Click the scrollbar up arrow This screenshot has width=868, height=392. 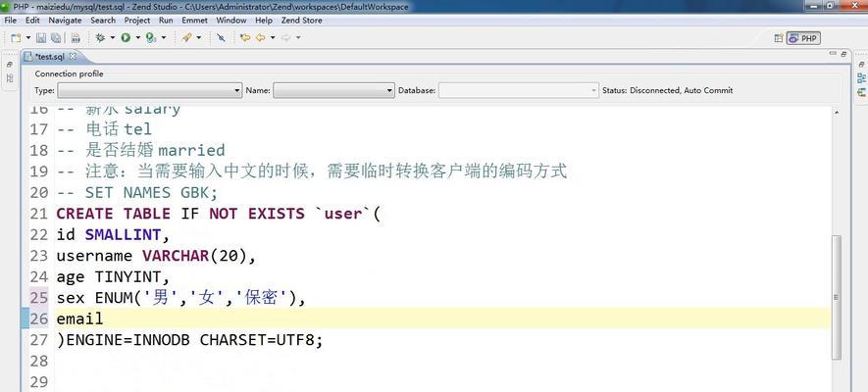pyautogui.click(x=836, y=113)
